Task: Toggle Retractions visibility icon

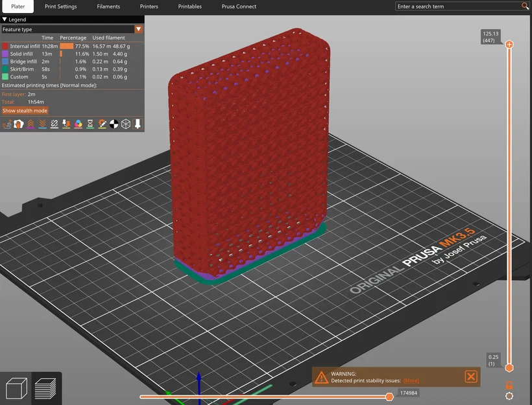Action: 30,124
